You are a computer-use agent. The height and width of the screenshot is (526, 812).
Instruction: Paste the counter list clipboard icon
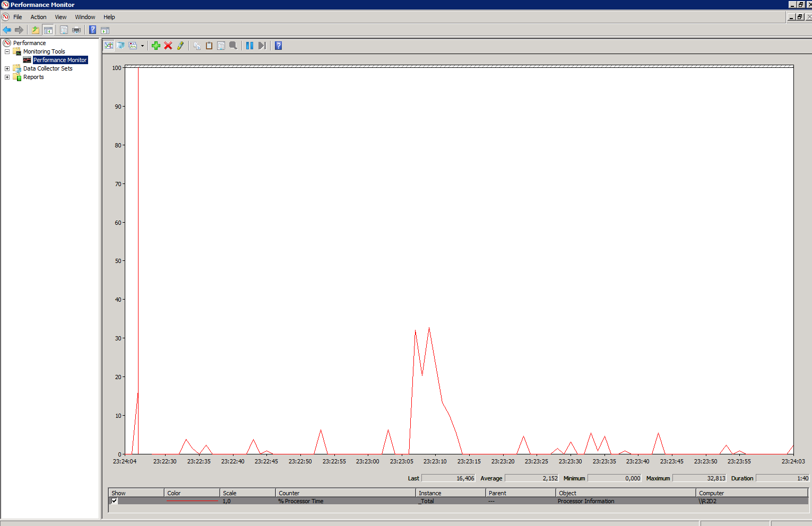tap(209, 46)
